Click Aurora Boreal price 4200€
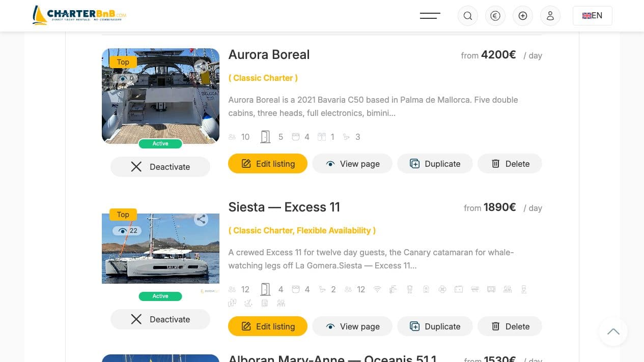This screenshot has height=362, width=644. (x=498, y=54)
